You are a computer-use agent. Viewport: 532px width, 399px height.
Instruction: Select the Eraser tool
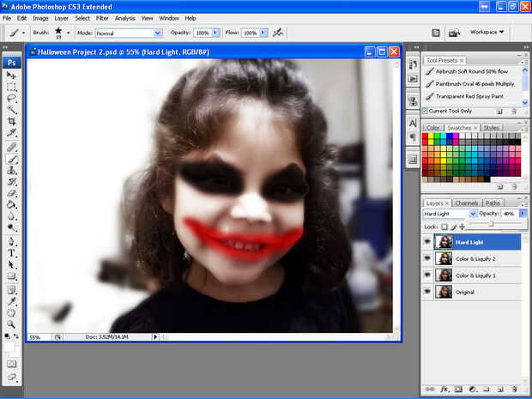11,193
